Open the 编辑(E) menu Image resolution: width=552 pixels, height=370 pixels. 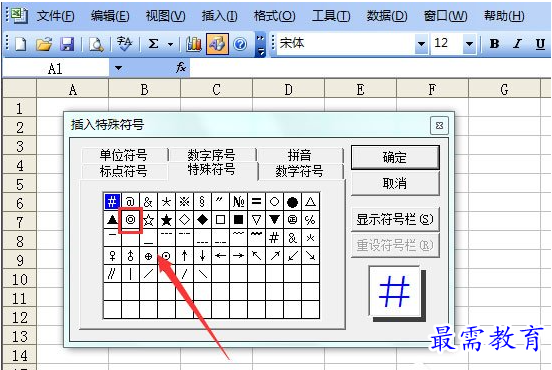(x=110, y=16)
